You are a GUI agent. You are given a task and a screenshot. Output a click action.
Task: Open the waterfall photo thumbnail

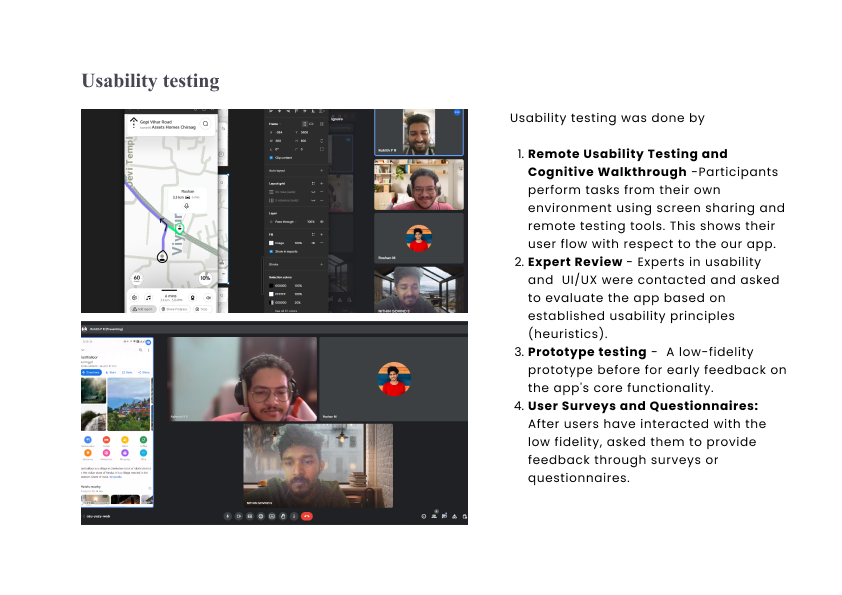[x=93, y=418]
